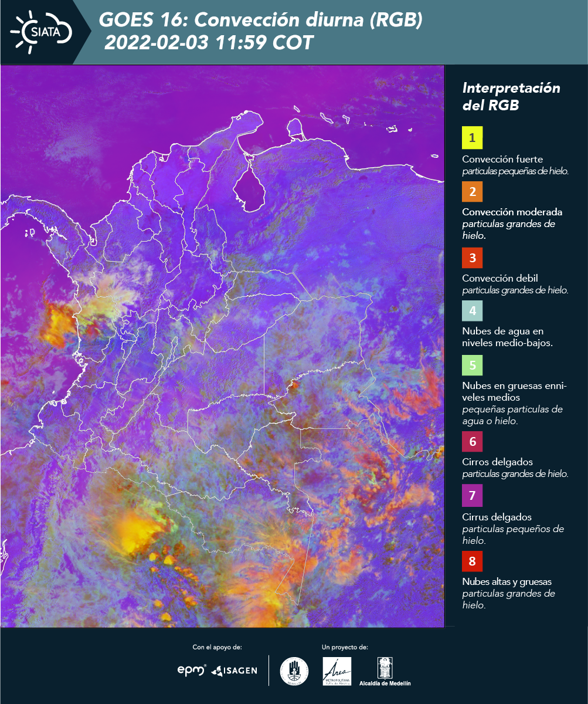This screenshot has width=588, height=704.
Task: Click "pequeñas particulas de agua o hielo."
Action: tap(512, 415)
